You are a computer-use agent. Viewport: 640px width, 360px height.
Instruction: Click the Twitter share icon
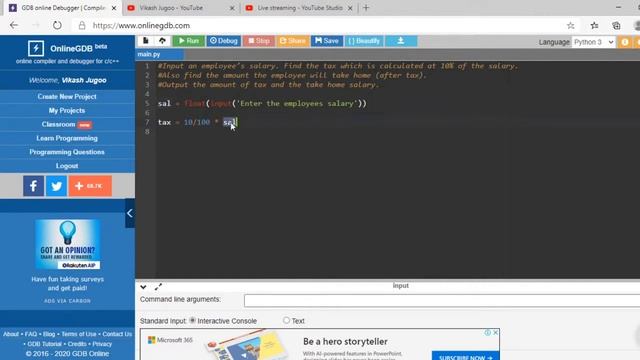click(x=56, y=186)
